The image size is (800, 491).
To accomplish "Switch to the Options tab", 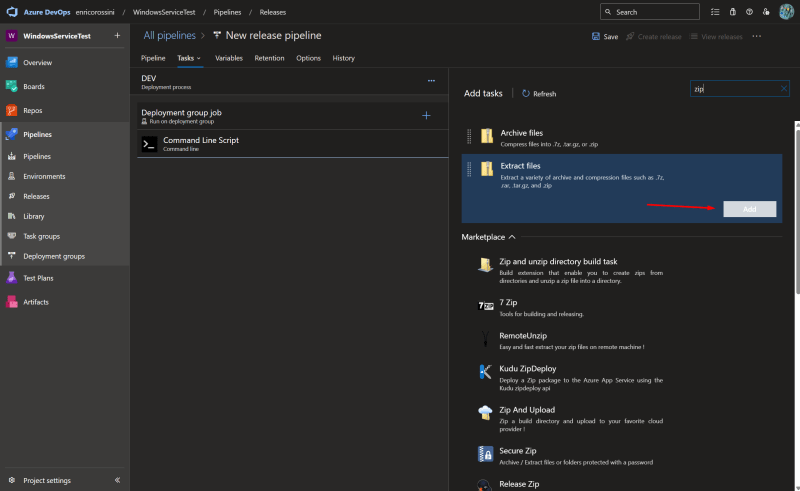I will [x=308, y=58].
